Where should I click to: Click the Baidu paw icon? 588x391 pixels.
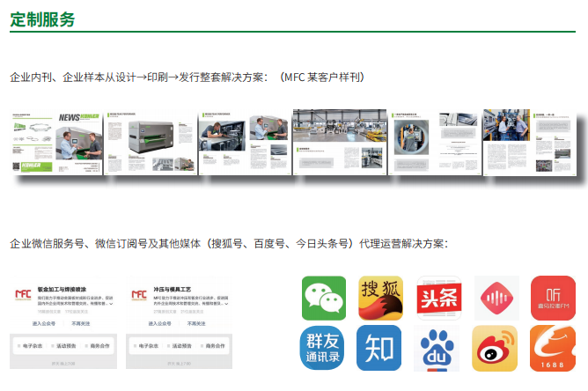(x=438, y=349)
